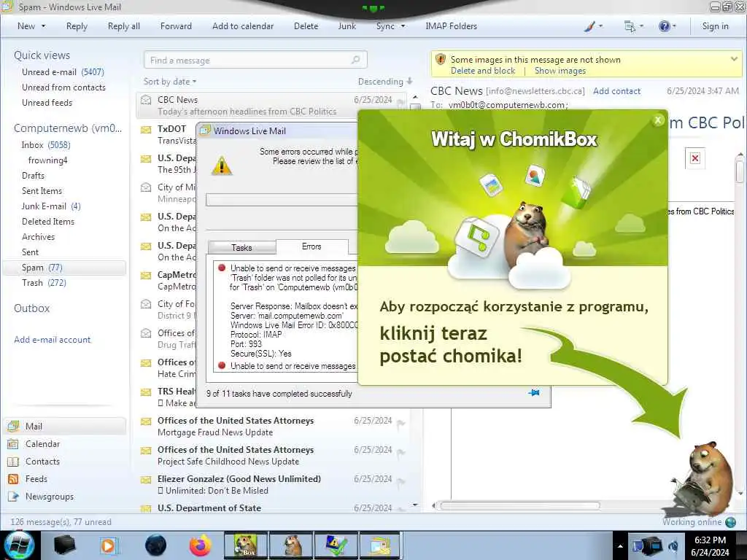
Task: Click the Working online globe icon
Action: pos(730,522)
